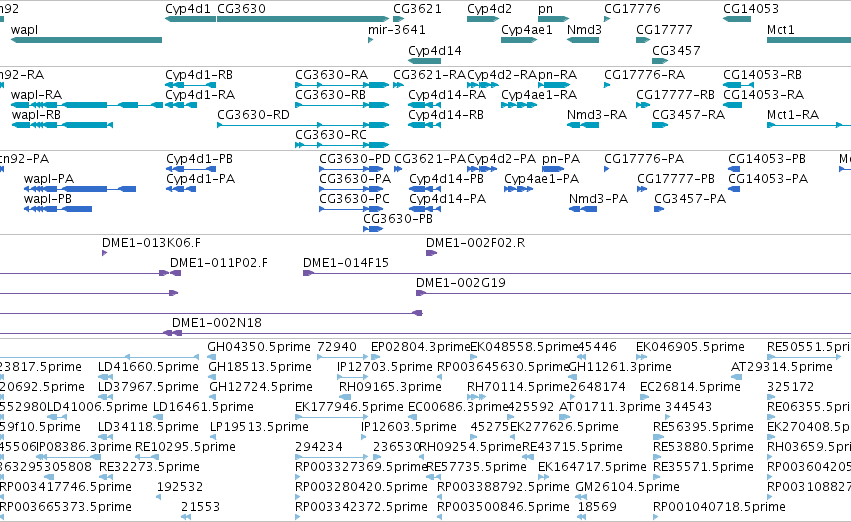Select the GH04350.5prime EST label
This screenshot has width=851, height=522.
coord(259,347)
